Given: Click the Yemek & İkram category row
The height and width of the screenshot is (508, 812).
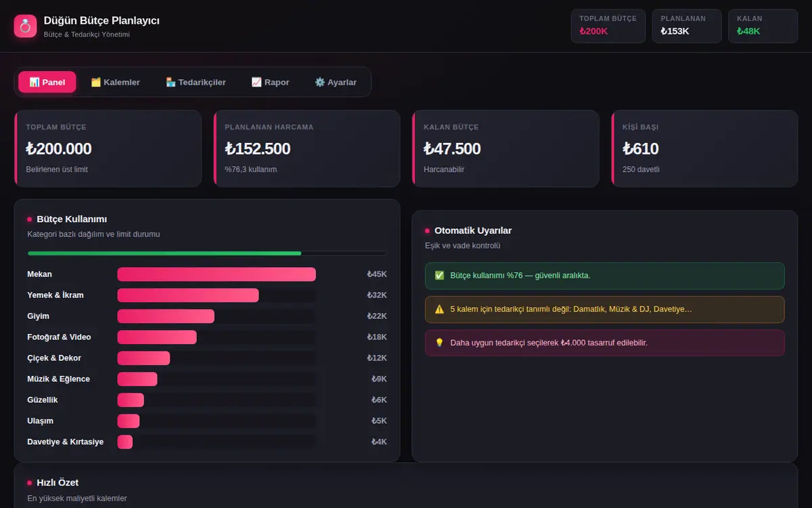Looking at the screenshot, I should click(207, 295).
